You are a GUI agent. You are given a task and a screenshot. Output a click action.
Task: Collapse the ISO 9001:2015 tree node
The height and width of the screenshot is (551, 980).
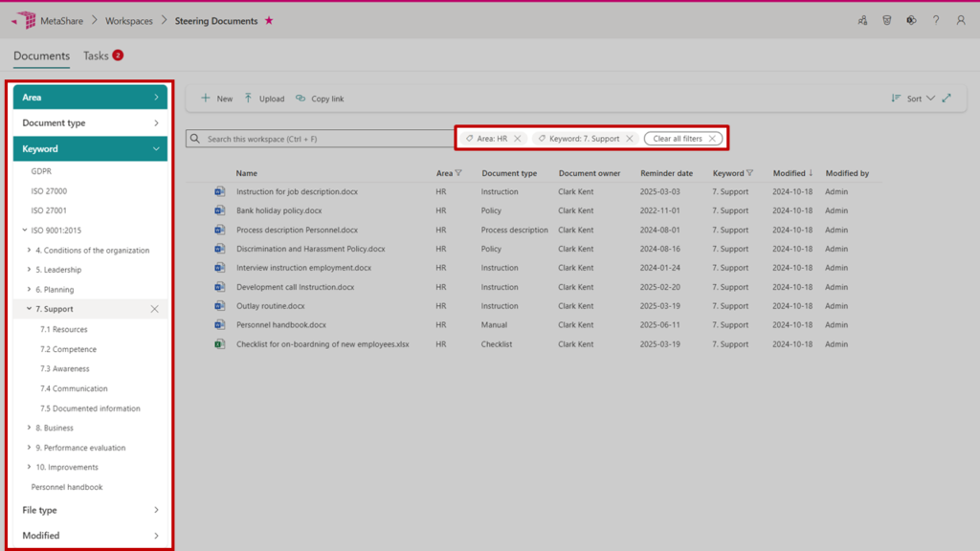tap(25, 231)
